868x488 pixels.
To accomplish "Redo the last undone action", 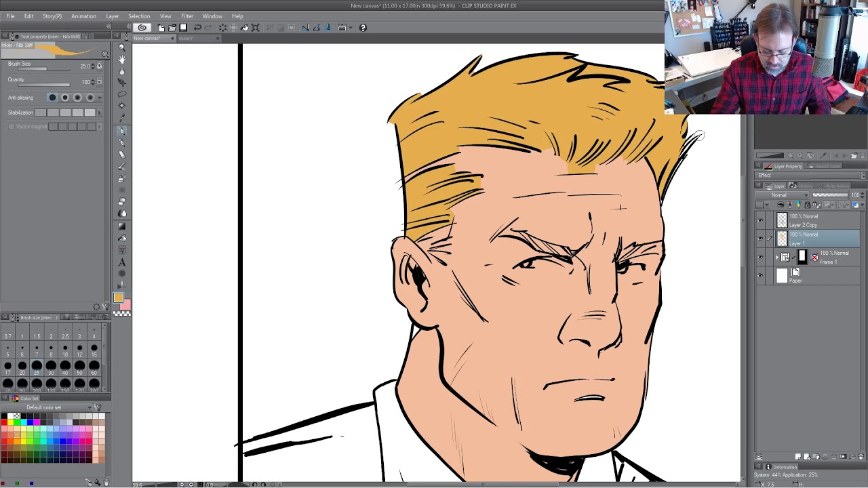I will pos(208,28).
